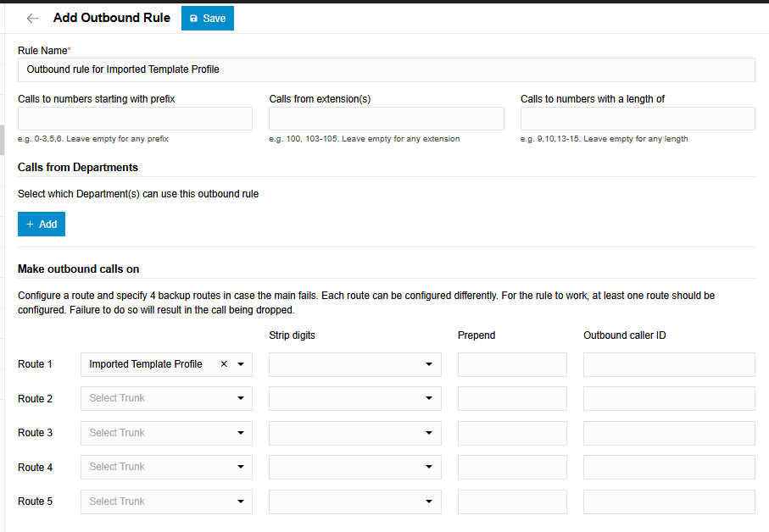Open the Route 1 trunk dropdown arrow

(x=240, y=363)
